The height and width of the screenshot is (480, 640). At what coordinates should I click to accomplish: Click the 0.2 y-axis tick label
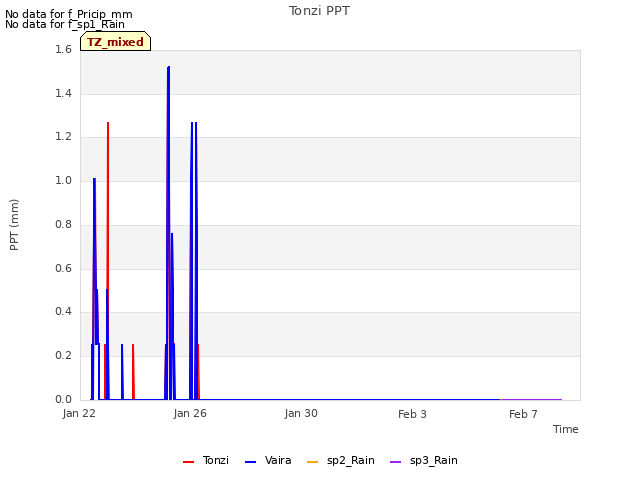click(x=63, y=356)
